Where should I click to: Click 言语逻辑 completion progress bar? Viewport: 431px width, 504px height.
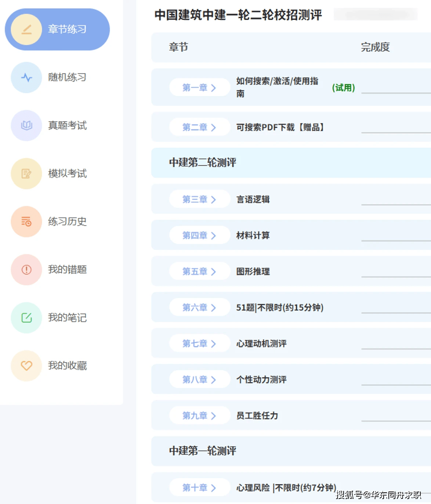396,205
